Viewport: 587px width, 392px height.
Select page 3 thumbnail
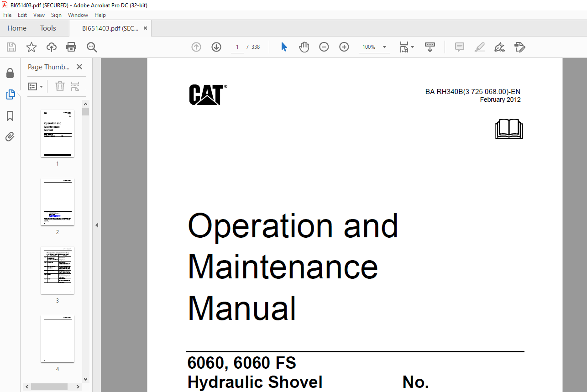[x=58, y=270]
